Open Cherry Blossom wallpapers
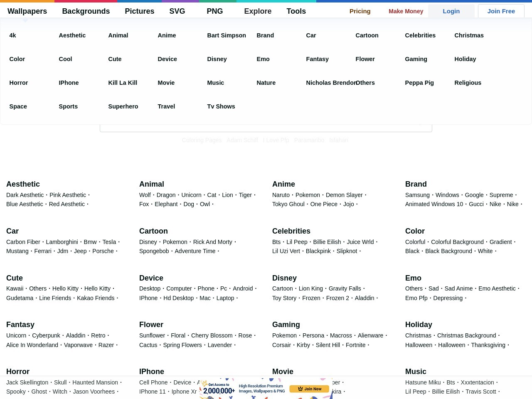This screenshot has width=532, height=399. tap(212, 335)
